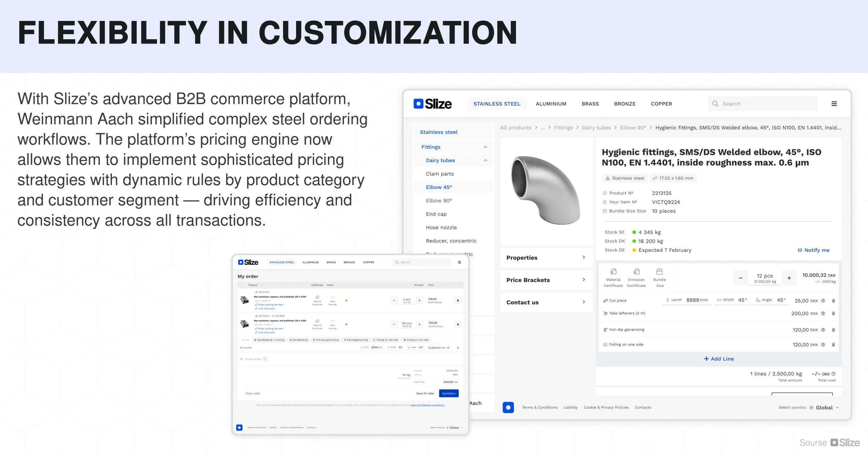The image size is (868, 454).
Task: Delete the Cut piece line
Action: 833,301
